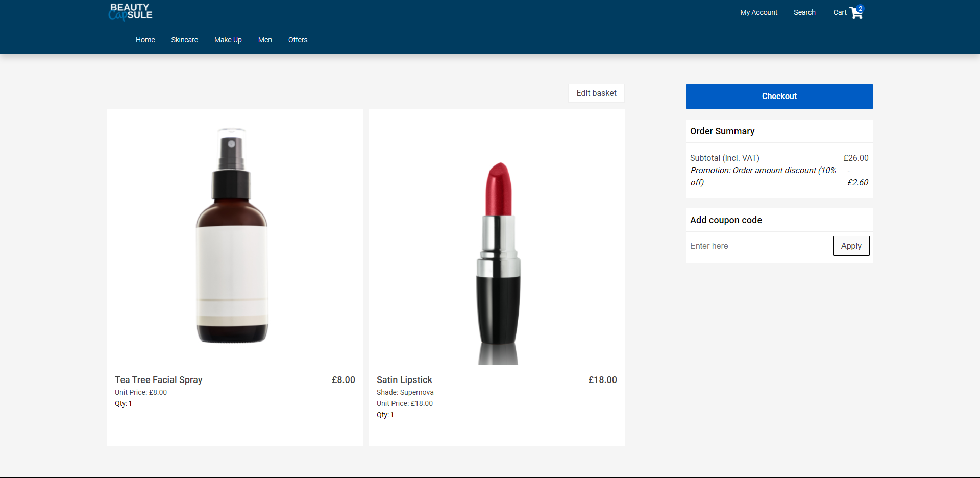Open My Account page
The width and height of the screenshot is (980, 478).
point(758,12)
